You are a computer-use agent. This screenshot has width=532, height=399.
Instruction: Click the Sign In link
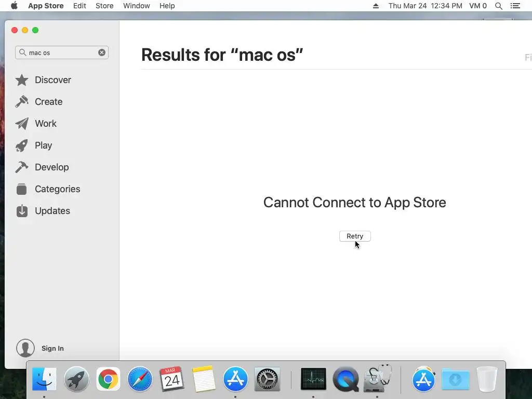(x=52, y=348)
